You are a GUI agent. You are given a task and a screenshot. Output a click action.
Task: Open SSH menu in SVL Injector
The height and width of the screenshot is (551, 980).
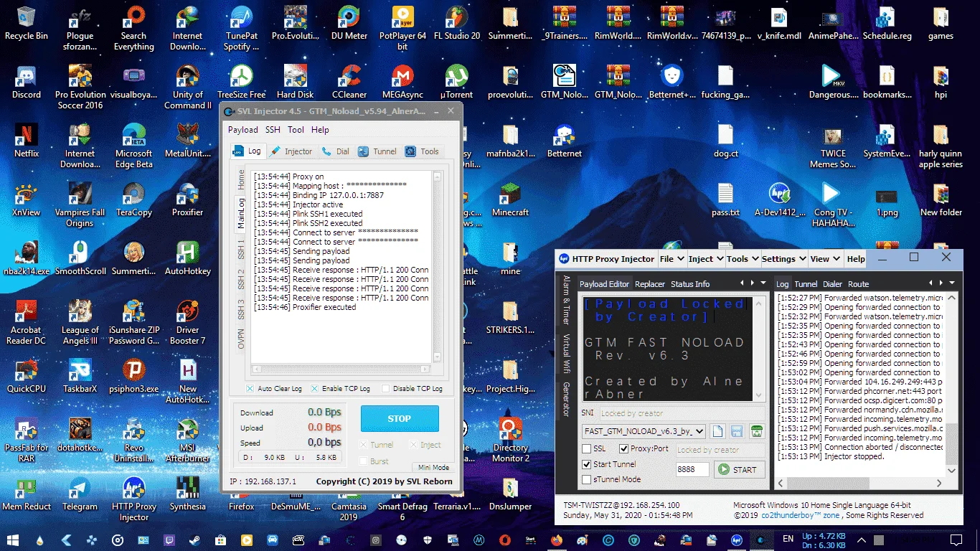[273, 130]
